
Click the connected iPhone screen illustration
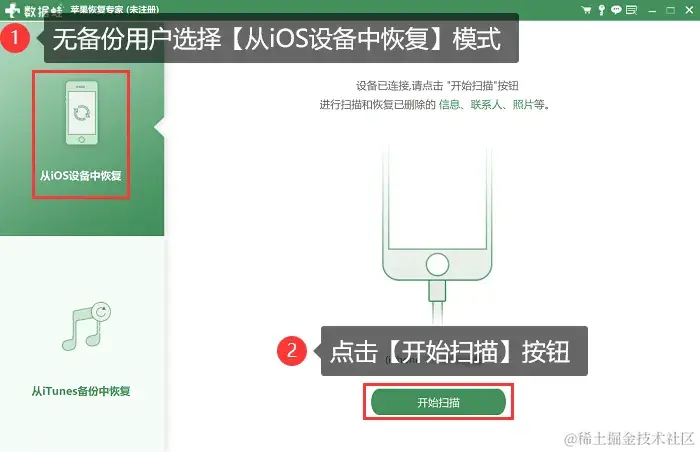(x=437, y=197)
